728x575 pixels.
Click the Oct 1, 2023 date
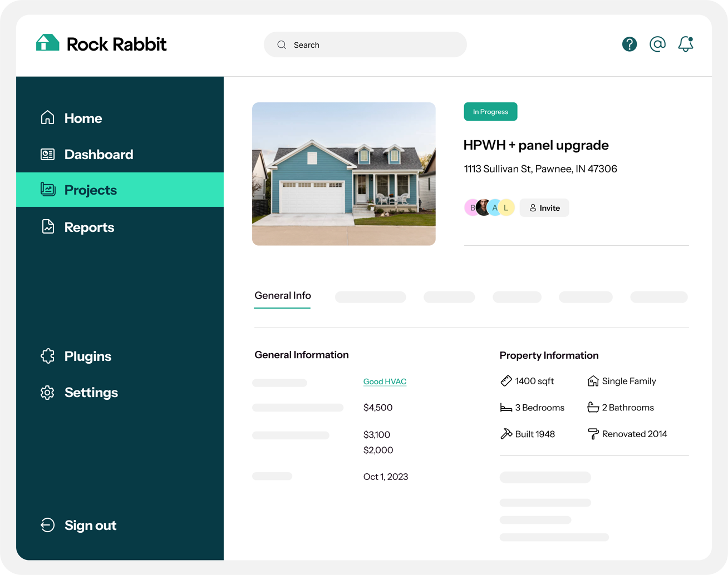[x=386, y=477]
